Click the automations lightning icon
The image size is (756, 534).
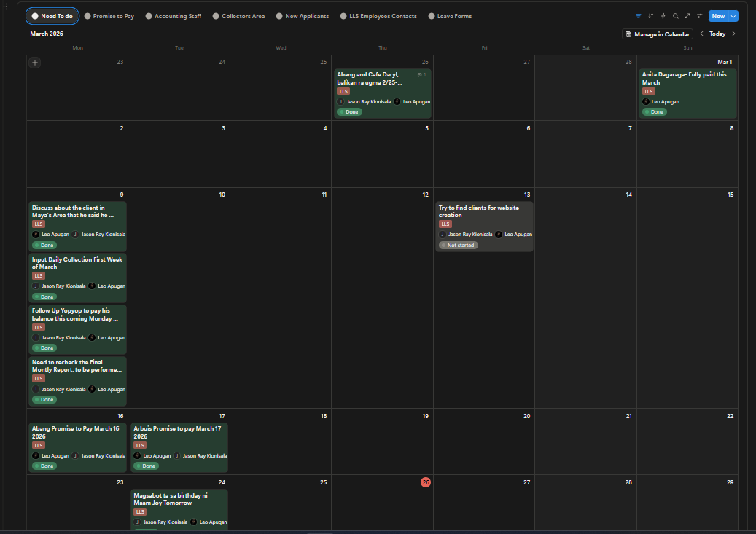click(x=663, y=16)
